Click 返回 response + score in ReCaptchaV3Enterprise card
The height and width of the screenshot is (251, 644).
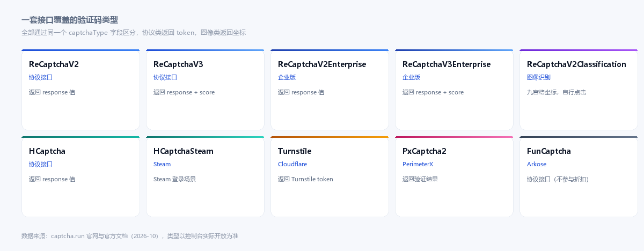click(433, 92)
